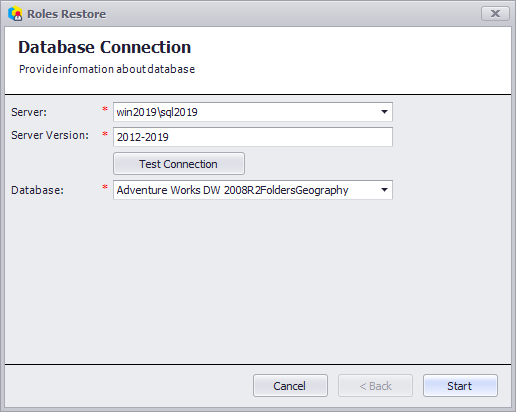Click the Database: field label

point(37,190)
